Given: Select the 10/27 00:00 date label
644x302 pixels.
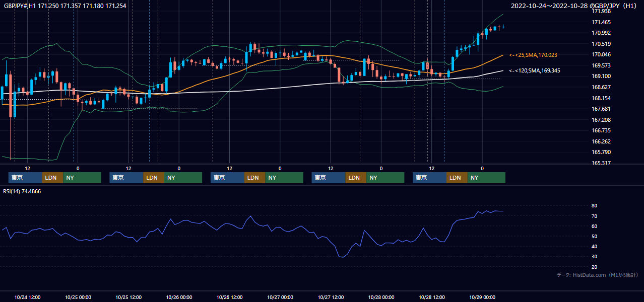Looking at the screenshot, I should tap(280, 297).
